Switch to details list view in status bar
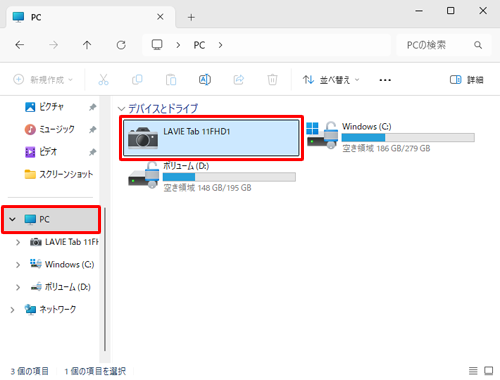The height and width of the screenshot is (380, 500). pos(473,371)
